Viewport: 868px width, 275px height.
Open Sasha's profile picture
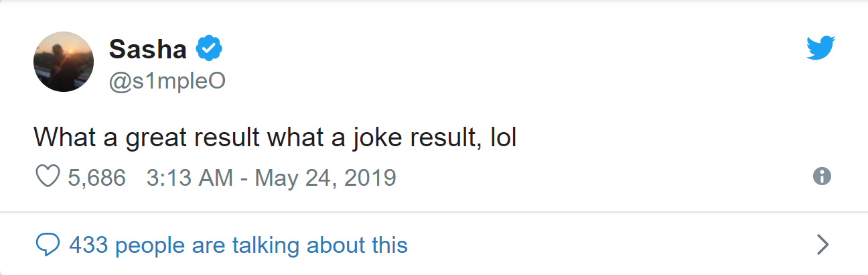64,62
